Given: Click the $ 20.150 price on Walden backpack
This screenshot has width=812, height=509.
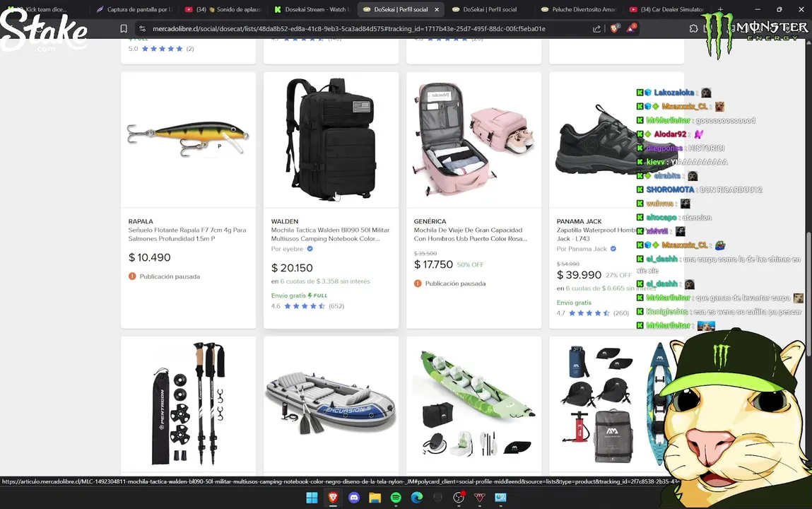Looking at the screenshot, I should point(292,268).
